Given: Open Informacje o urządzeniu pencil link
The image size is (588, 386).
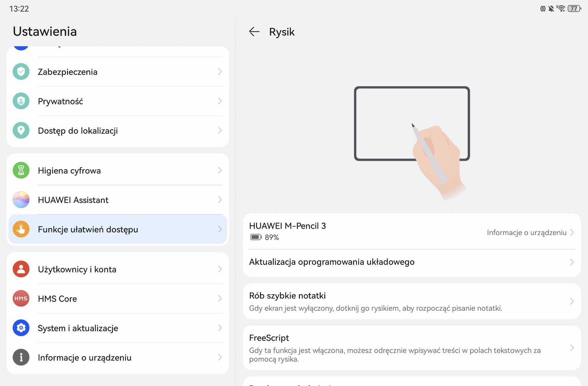Looking at the screenshot, I should tap(530, 233).
